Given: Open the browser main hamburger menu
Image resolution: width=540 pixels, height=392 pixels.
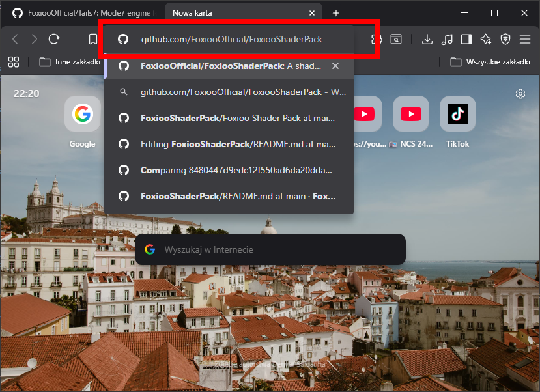Looking at the screenshot, I should pos(525,39).
